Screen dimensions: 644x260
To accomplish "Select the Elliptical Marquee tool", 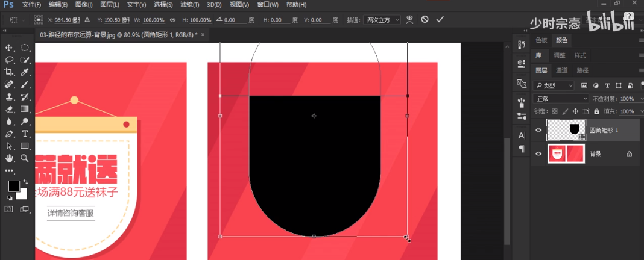I will pos(25,48).
